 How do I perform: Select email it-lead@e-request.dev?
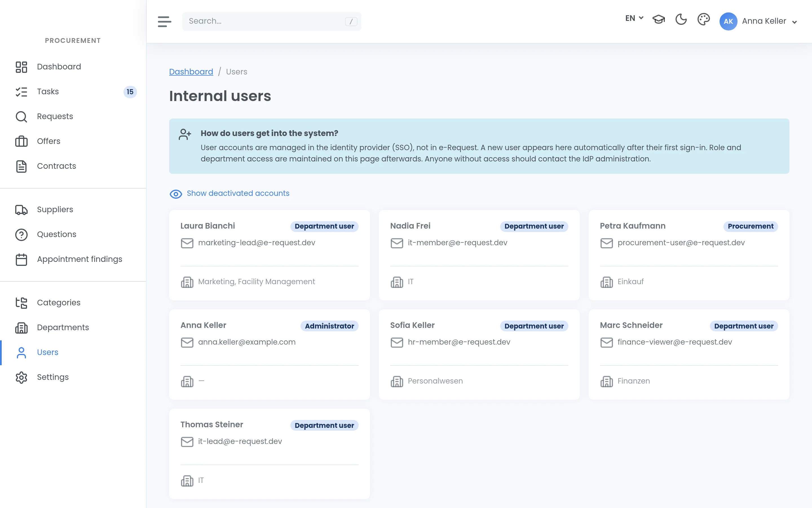(x=240, y=441)
